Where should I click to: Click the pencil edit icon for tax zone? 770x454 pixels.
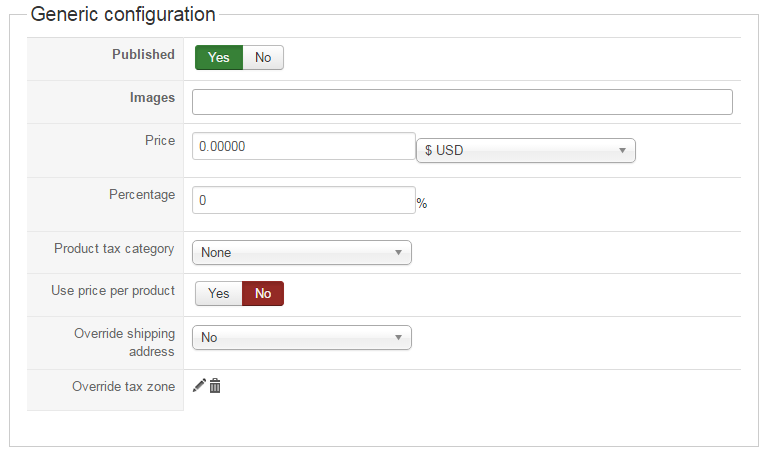pyautogui.click(x=199, y=386)
